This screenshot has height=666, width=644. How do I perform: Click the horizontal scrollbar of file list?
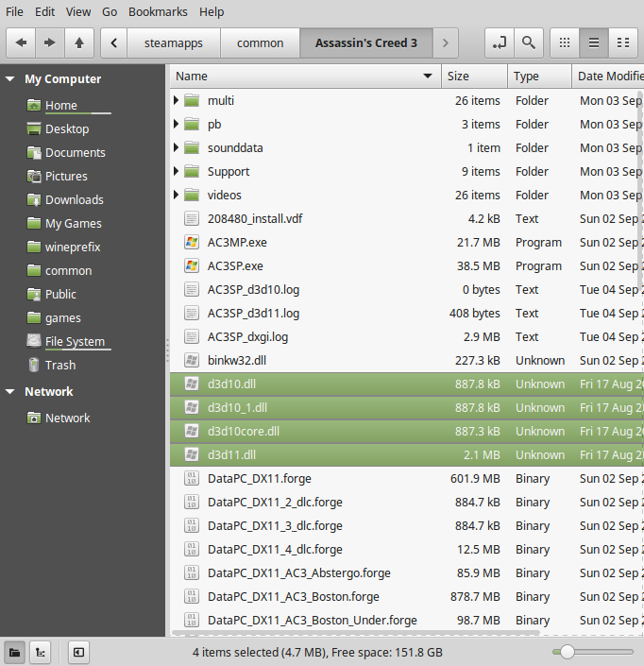(355, 632)
